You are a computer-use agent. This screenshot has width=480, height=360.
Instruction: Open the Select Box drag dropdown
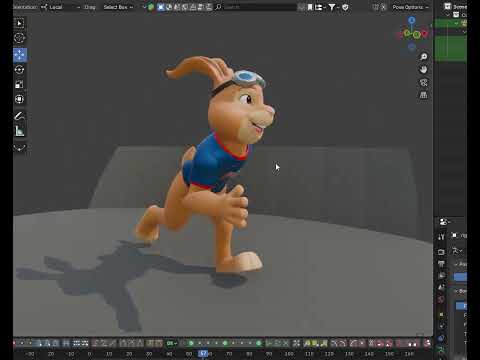click(118, 7)
